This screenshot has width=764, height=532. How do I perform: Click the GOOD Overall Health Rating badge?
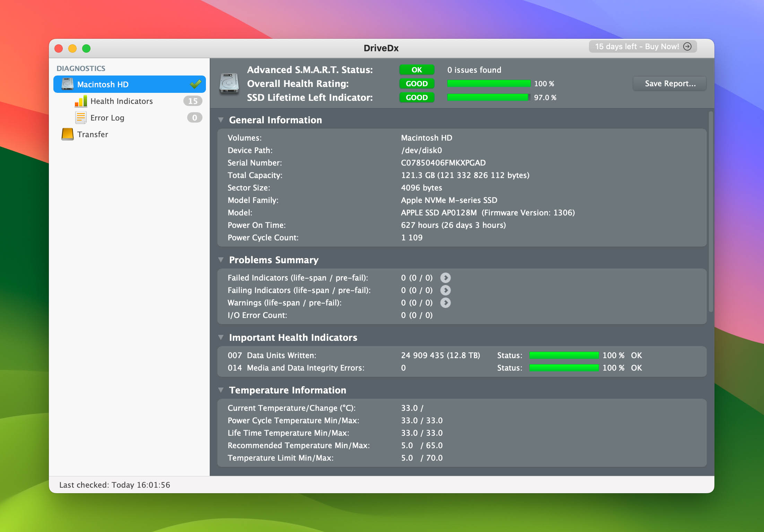(417, 83)
